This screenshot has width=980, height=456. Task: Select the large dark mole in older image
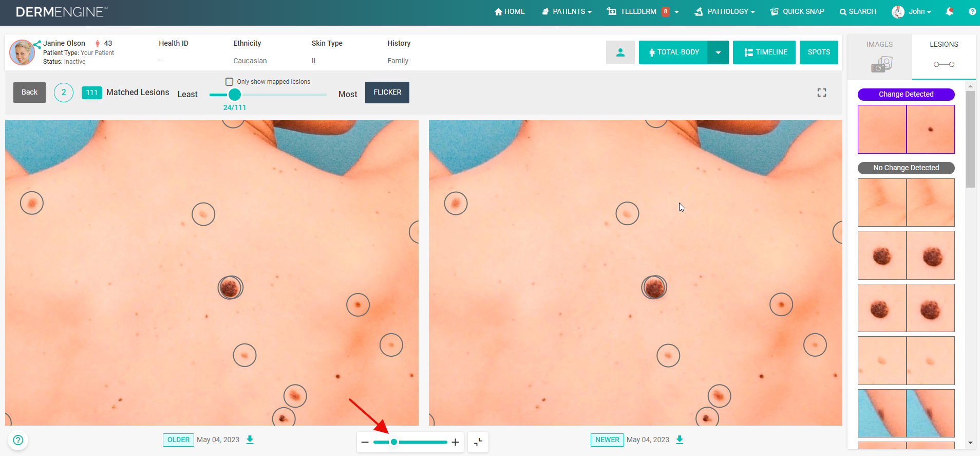point(230,287)
